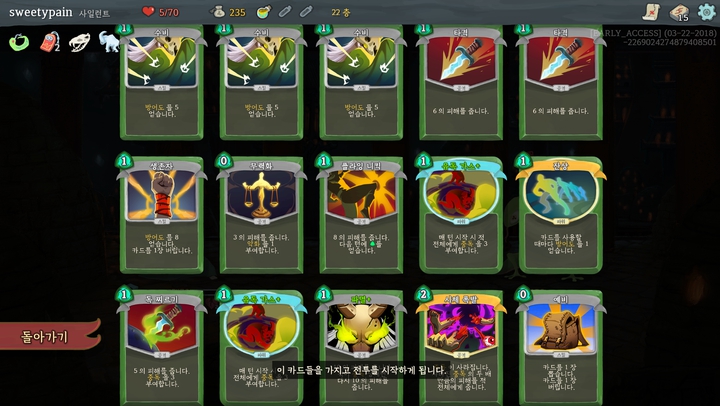Choose the 잔상 card with running silhouettes
Screen dimensions: 720x406
[x=561, y=214]
